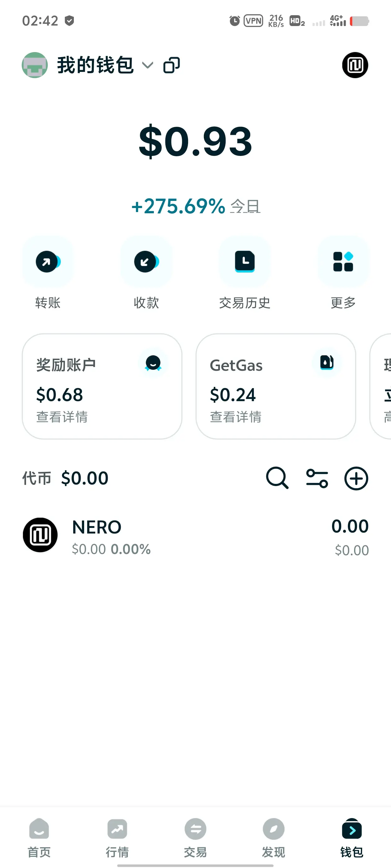Tap the +275.69% 今日 change label
This screenshot has width=391, height=868.
click(x=196, y=206)
